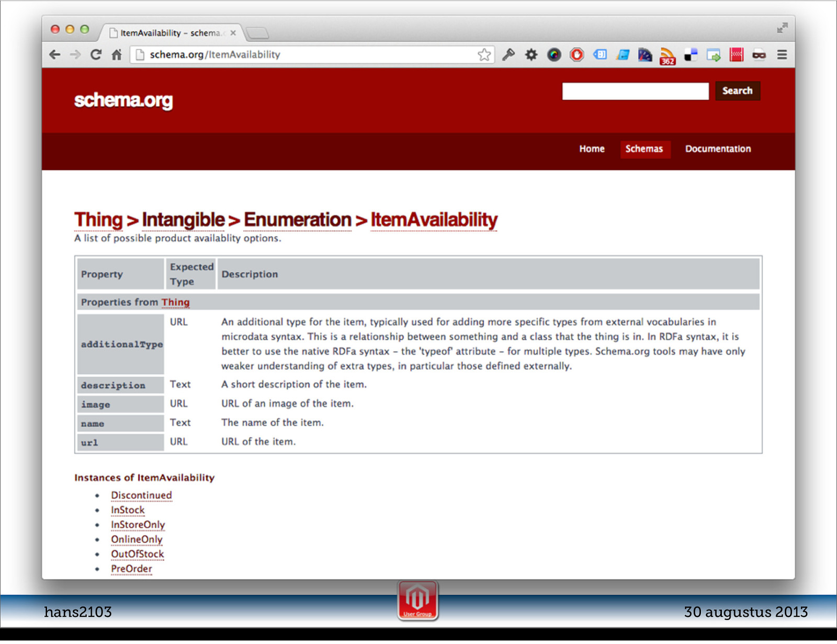
Task: Open the Schemas navigation item
Action: [644, 149]
